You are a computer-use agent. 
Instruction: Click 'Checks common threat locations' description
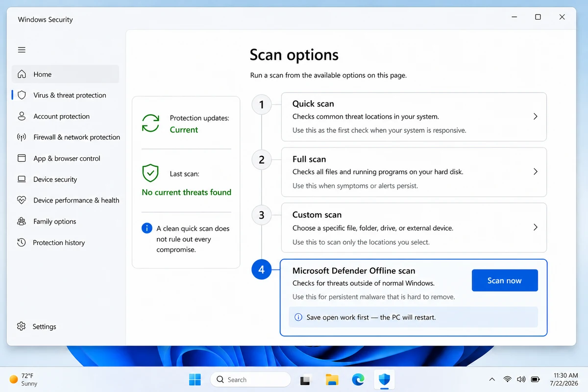point(366,117)
